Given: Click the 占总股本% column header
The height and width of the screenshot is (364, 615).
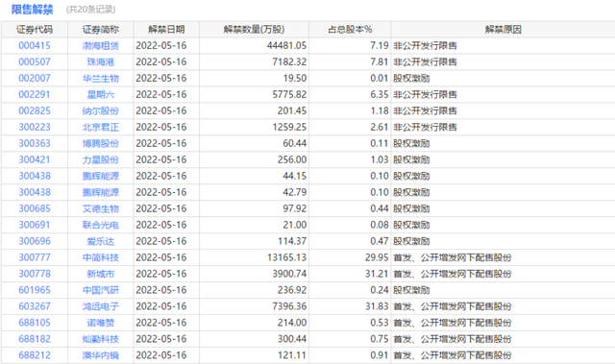Looking at the screenshot, I should pyautogui.click(x=350, y=30).
